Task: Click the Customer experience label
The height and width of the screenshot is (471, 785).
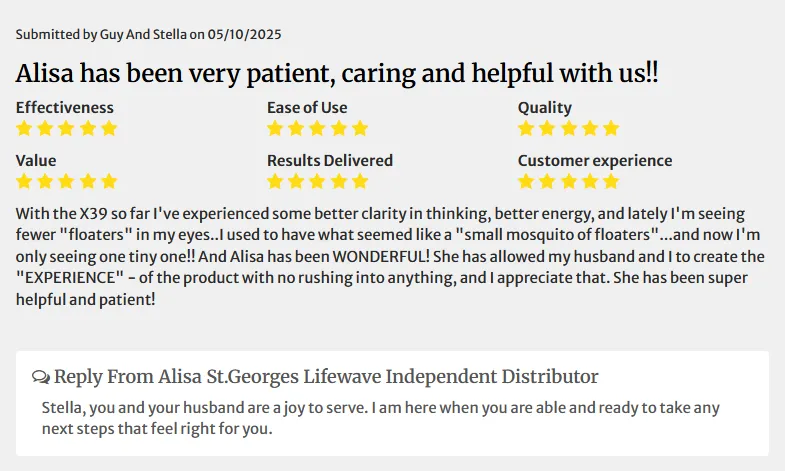Action: click(x=595, y=161)
